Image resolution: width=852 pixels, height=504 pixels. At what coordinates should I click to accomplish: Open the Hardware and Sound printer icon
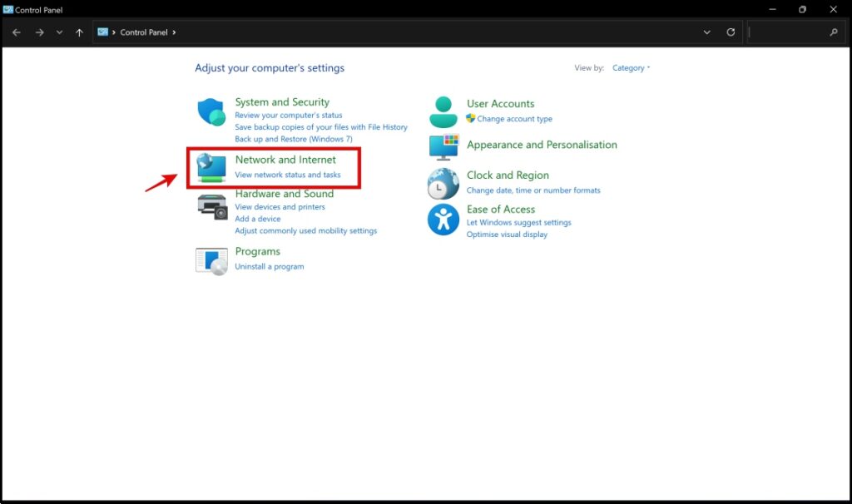pos(212,207)
